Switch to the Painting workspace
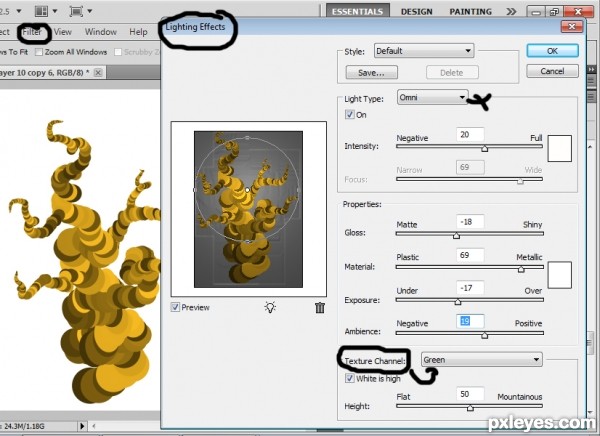Viewport: 600px width, 436px height. (x=470, y=11)
